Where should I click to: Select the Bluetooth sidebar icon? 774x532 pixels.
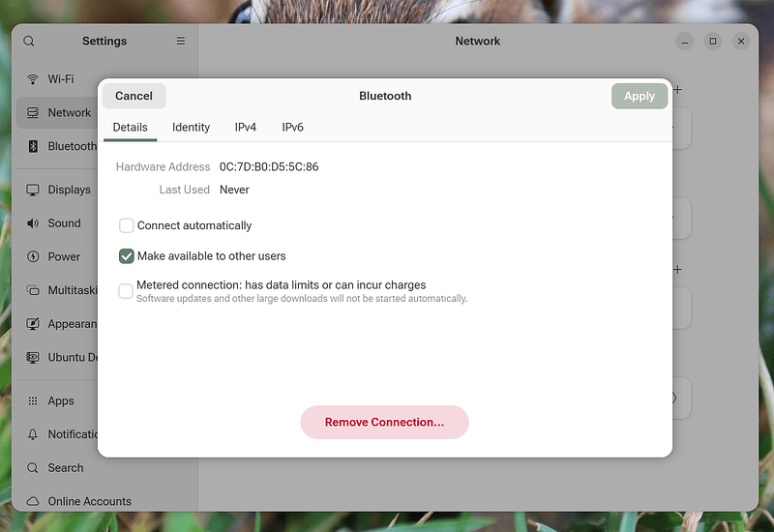[33, 146]
